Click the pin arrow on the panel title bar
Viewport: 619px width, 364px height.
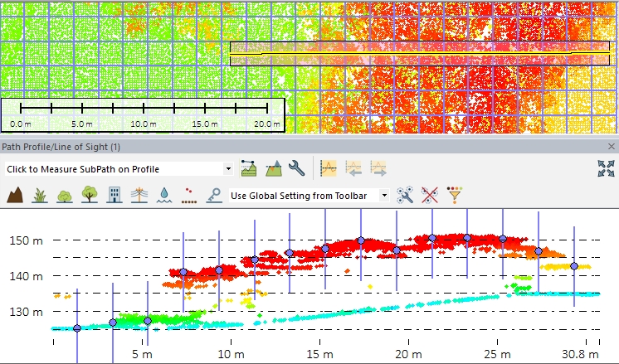(612, 146)
